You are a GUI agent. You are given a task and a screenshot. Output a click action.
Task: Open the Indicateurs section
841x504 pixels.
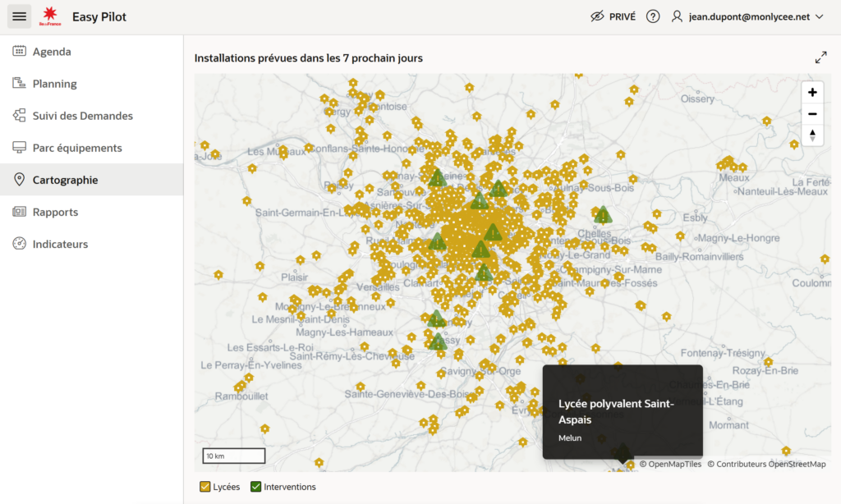coord(92,244)
